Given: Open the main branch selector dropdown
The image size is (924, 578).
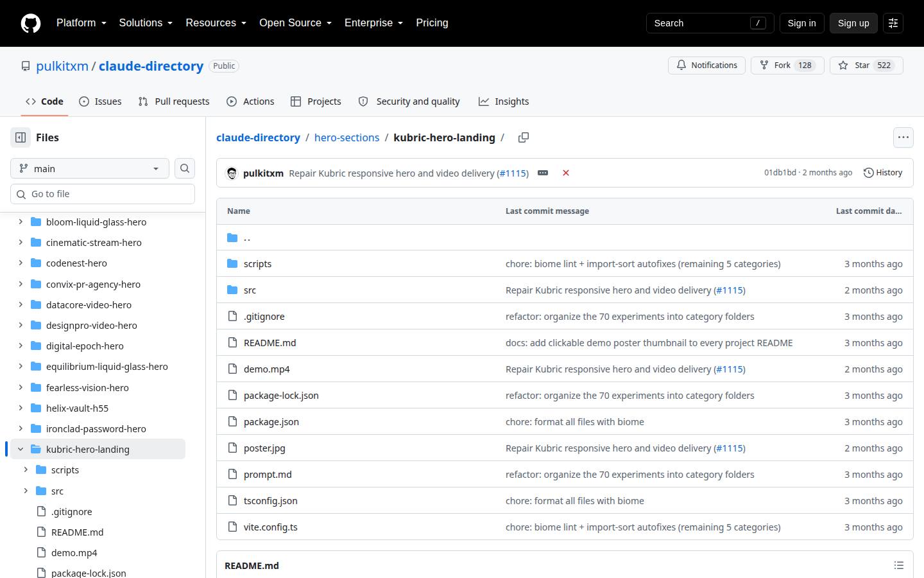Looking at the screenshot, I should 90,168.
